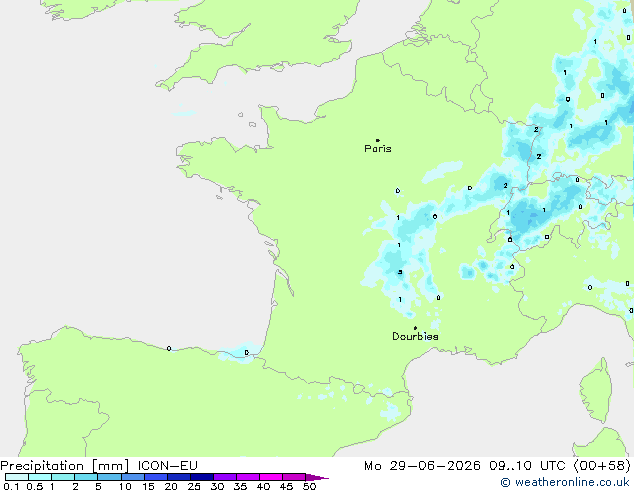Click the forecast date 'Mo 29-06-2026'
The height and width of the screenshot is (490, 634).
(x=422, y=466)
